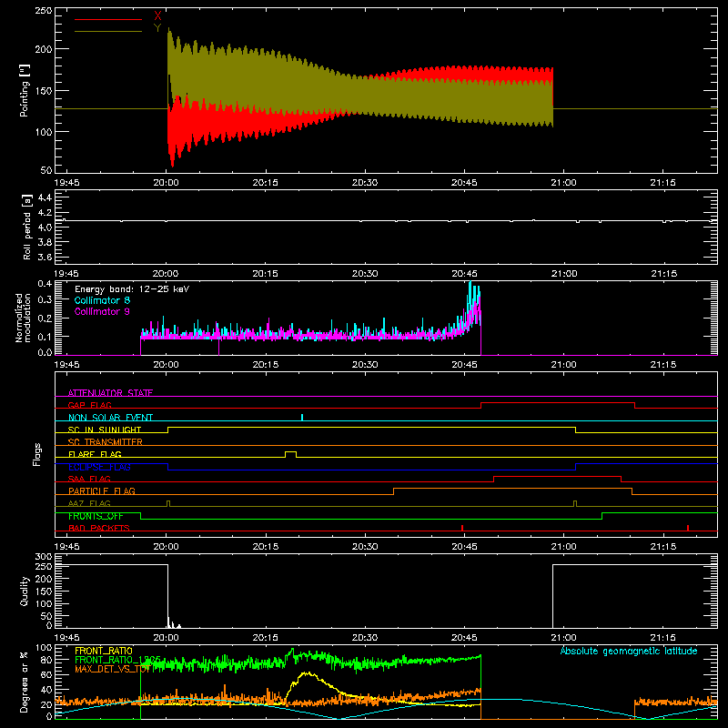Image resolution: width=728 pixels, height=728 pixels.
Task: Click the '20:30' label under the Pointing plot
Action: pos(365,183)
